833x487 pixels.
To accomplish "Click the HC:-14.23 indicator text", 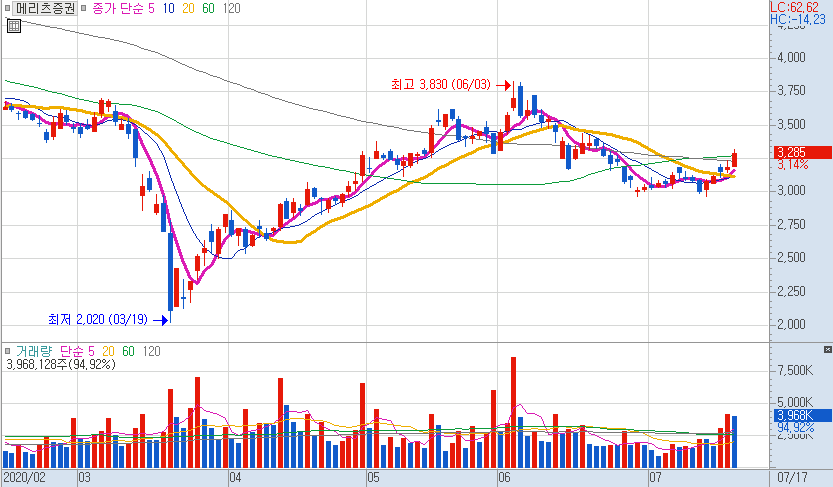I will coord(798,20).
